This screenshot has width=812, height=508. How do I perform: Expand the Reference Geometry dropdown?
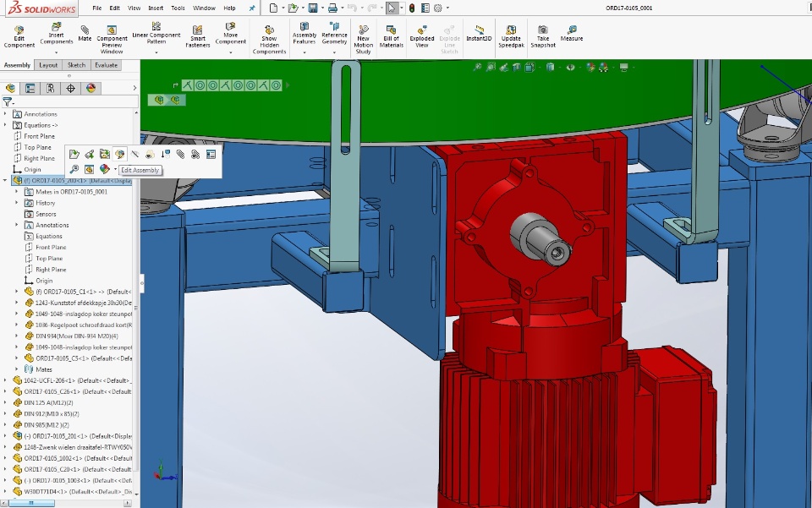(334, 52)
